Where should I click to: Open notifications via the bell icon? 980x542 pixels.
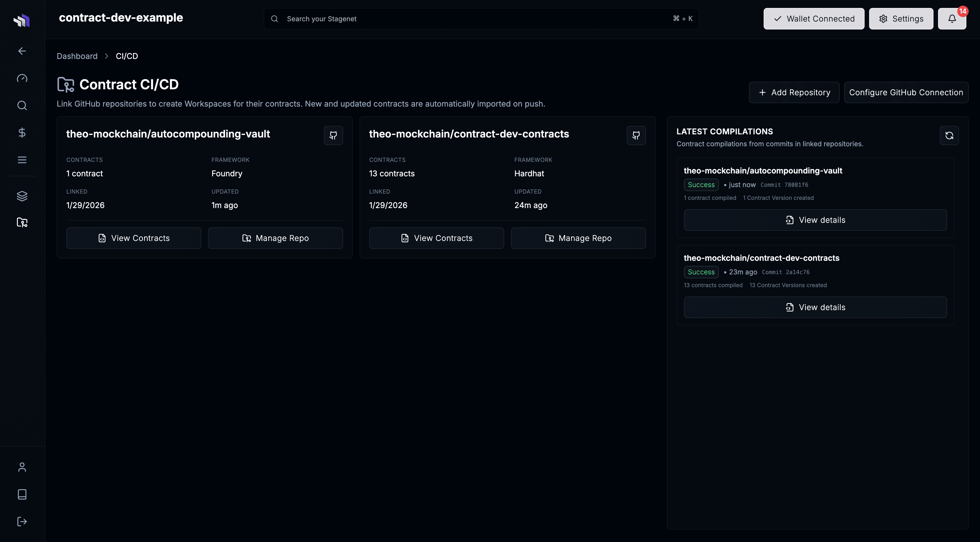(952, 18)
